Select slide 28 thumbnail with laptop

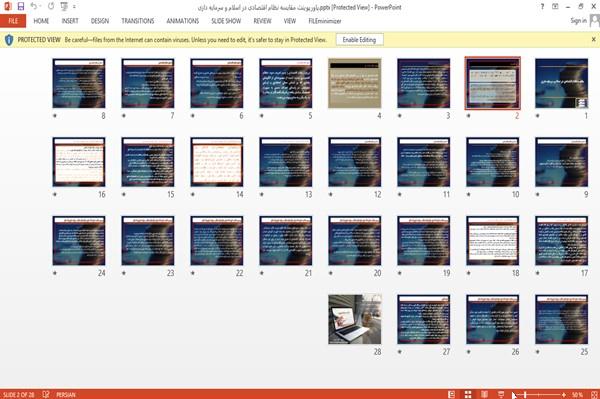[355, 319]
